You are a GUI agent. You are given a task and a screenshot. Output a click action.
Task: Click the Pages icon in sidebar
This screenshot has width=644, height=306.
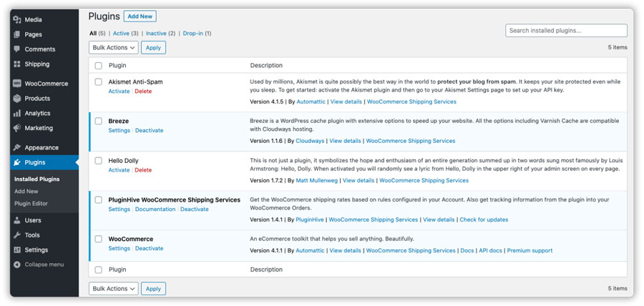[17, 34]
